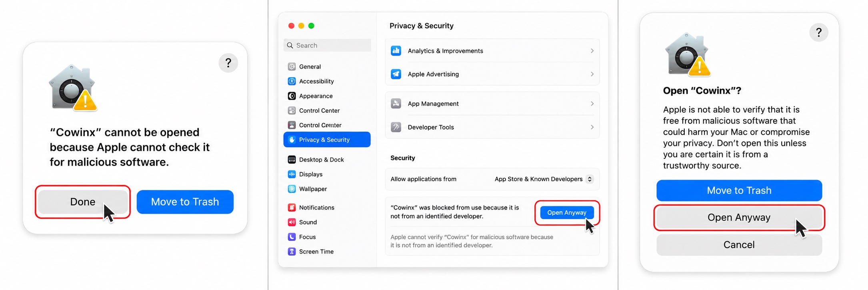Open Appearance settings in the sidebar
This screenshot has width=868, height=290.
pos(327,96)
